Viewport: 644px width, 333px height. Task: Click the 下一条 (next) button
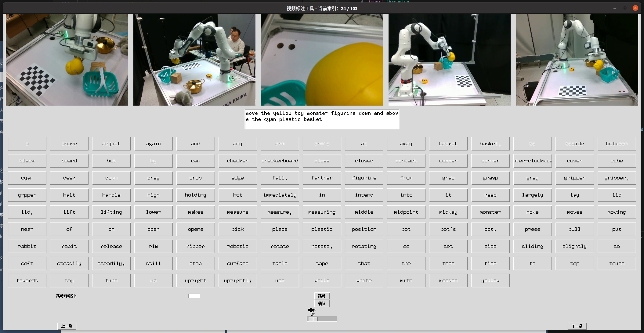coord(577,326)
